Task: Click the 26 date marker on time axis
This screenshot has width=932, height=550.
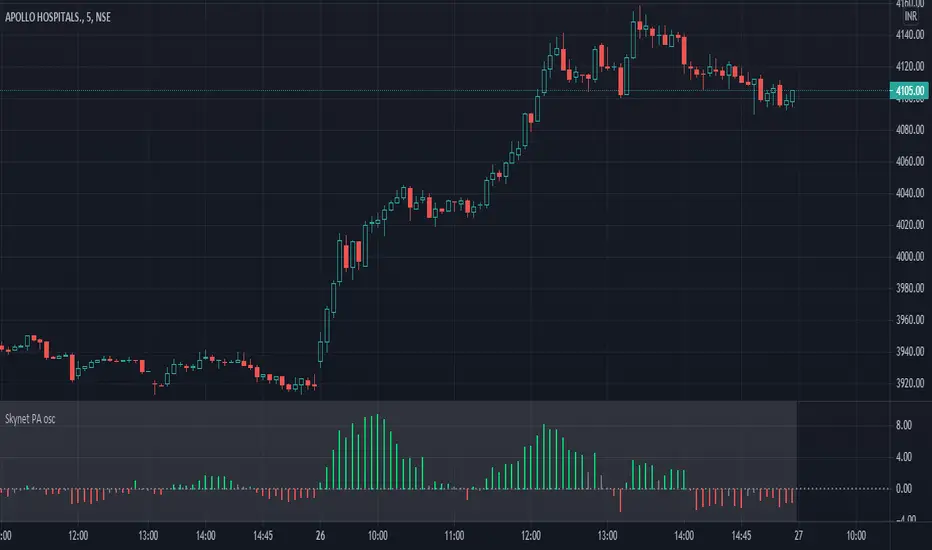Action: (317, 533)
